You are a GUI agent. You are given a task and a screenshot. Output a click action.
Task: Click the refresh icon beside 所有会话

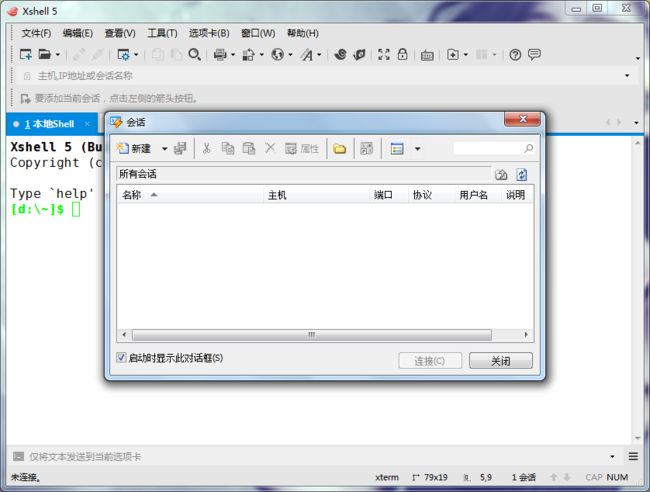click(521, 175)
